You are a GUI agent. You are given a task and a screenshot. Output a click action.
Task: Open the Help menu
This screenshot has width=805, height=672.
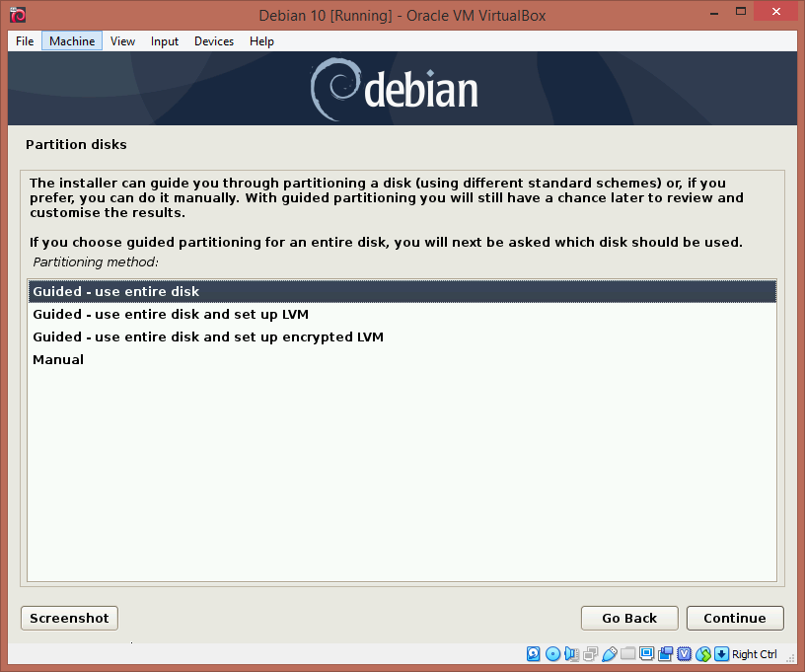pos(261,41)
